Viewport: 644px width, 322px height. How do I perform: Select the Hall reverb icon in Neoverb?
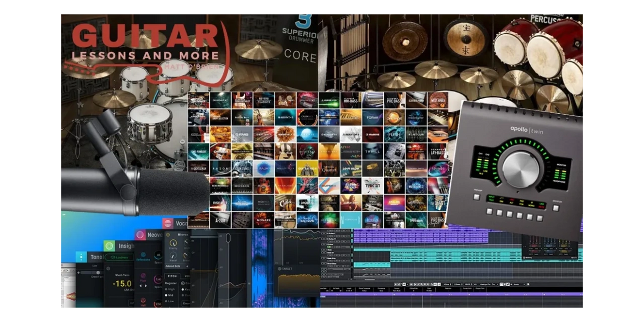coord(143,300)
